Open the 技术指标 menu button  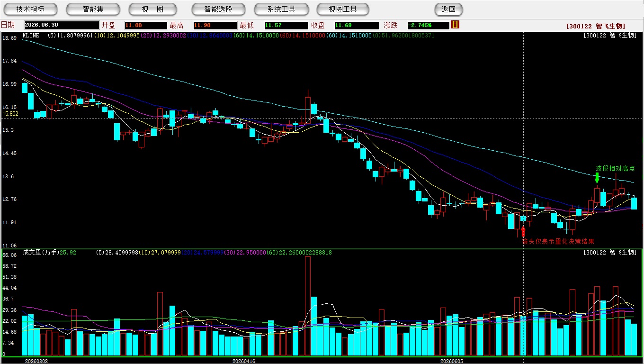(30, 9)
